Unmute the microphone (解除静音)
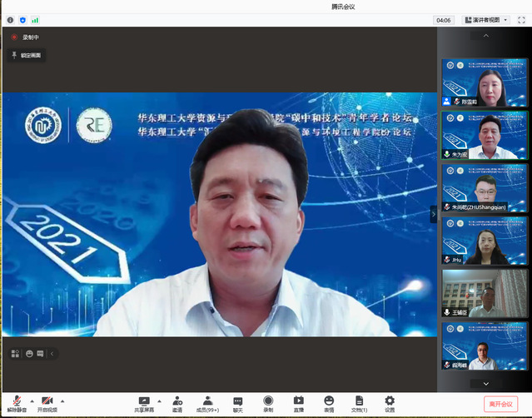 [x=17, y=402]
